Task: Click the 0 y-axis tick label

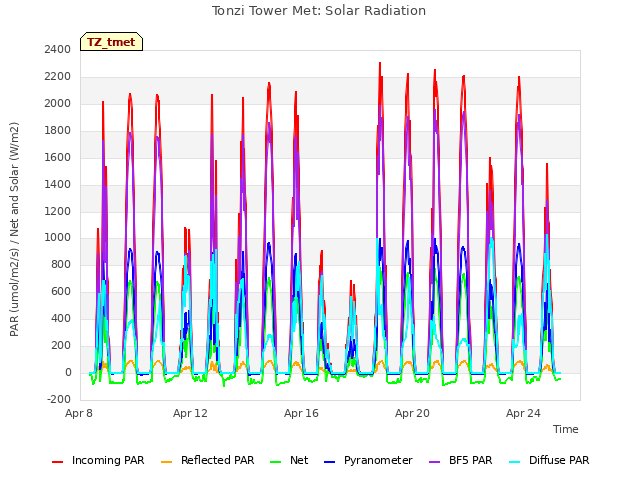Action: [x=68, y=373]
